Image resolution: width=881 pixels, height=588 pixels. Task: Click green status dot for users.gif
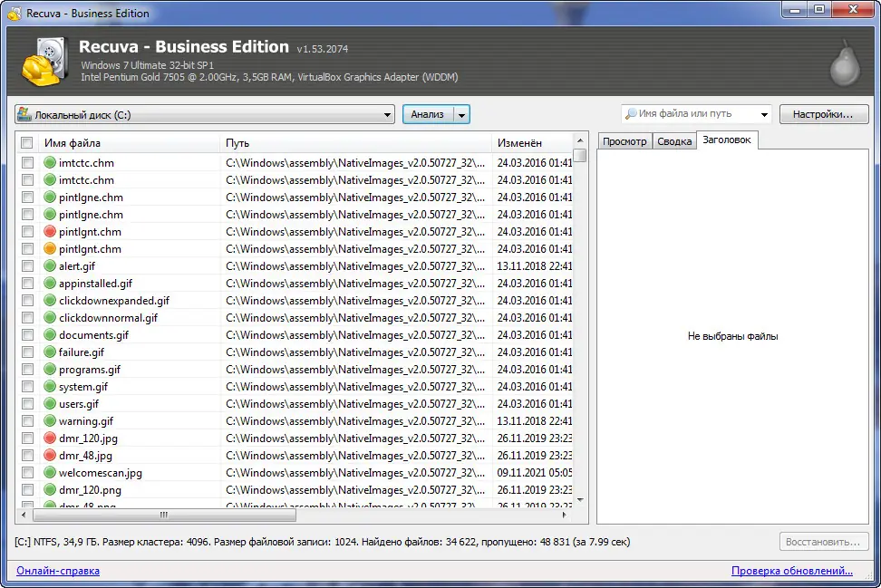[50, 403]
